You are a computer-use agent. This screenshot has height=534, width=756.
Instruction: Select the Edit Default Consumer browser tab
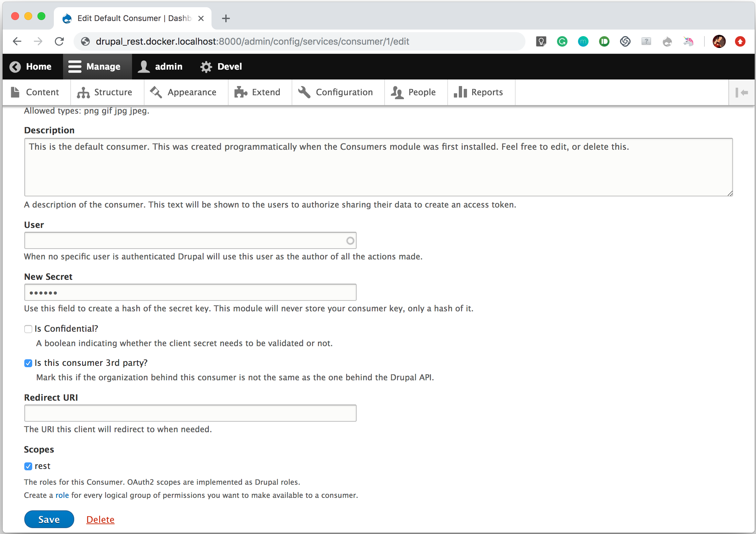click(133, 18)
